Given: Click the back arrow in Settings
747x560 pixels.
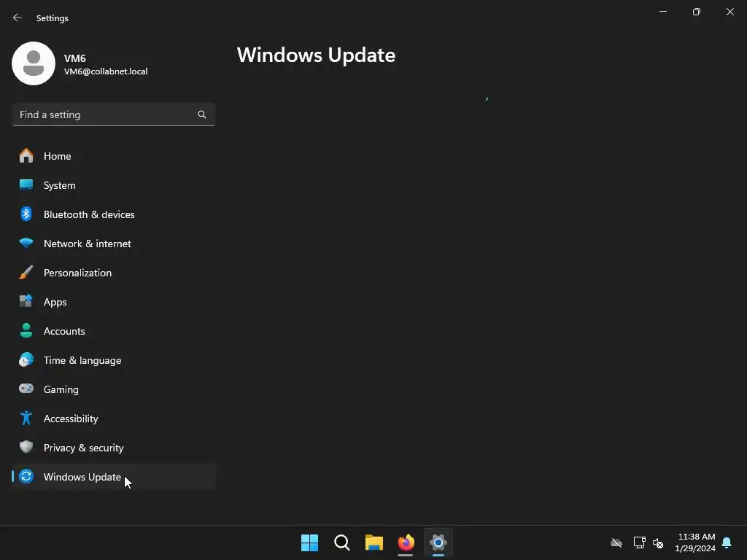Looking at the screenshot, I should click(18, 17).
